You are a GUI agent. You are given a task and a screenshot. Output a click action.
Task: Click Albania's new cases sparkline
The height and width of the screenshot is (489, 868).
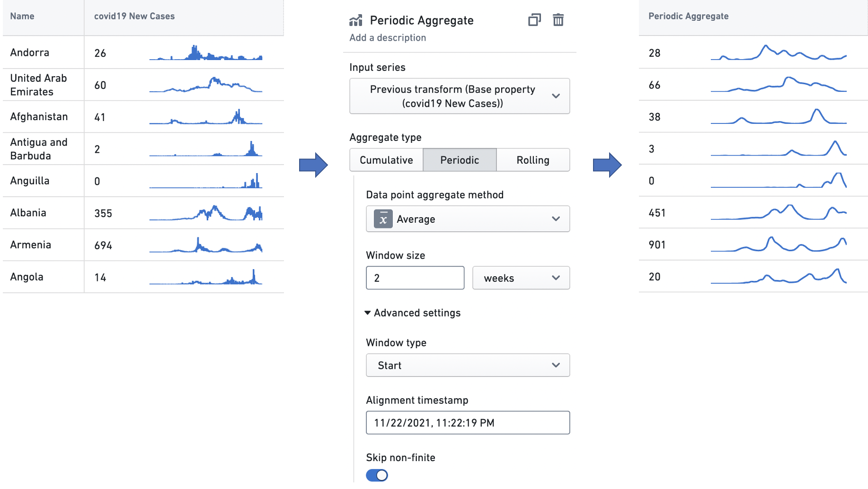pyautogui.click(x=206, y=213)
